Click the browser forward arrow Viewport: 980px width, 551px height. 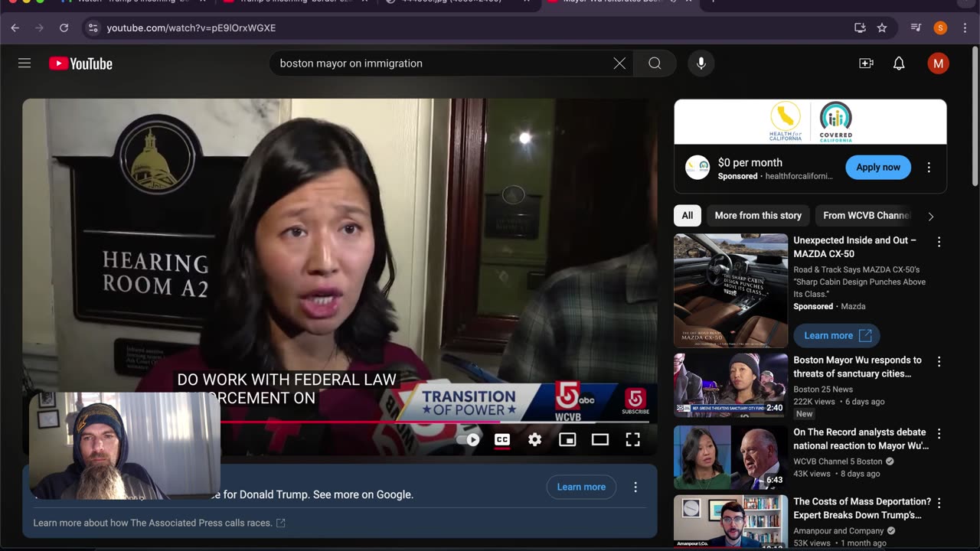click(39, 28)
